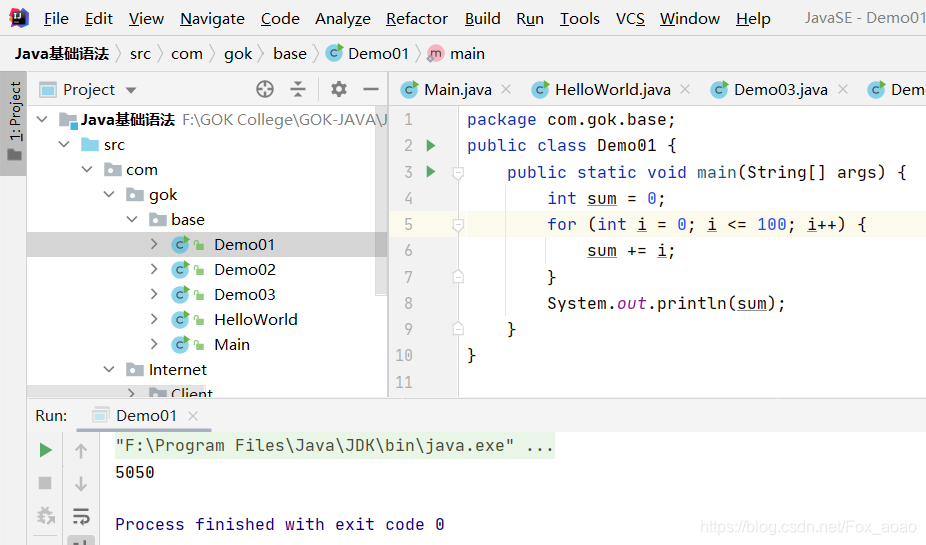Expand the HelloWorld class node
Screen dimensions: 926x545
[154, 319]
